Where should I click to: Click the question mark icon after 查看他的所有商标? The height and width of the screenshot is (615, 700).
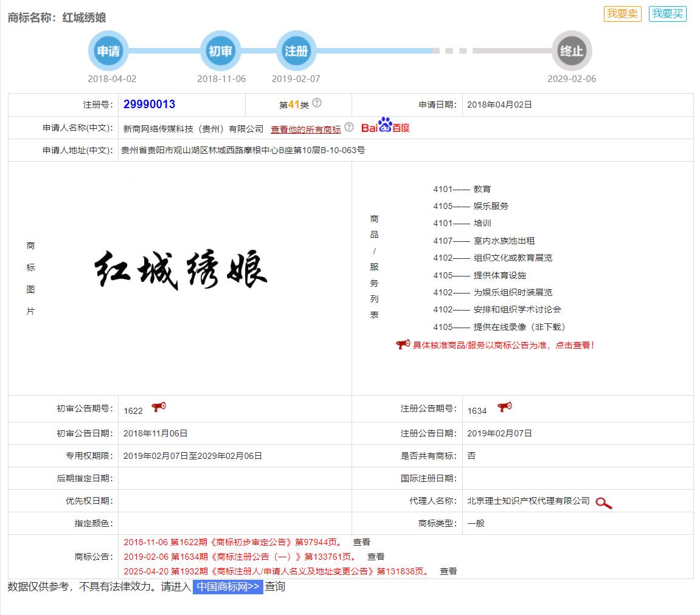point(348,127)
